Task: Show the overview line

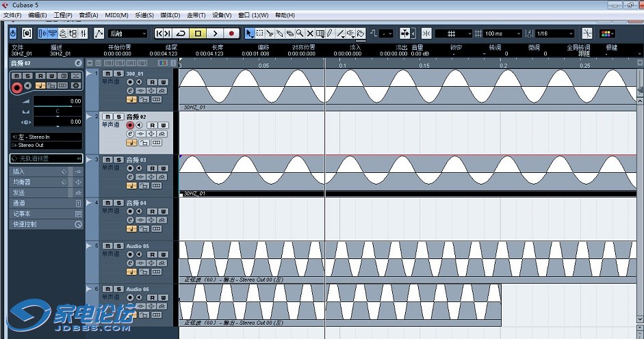Action: point(63,33)
